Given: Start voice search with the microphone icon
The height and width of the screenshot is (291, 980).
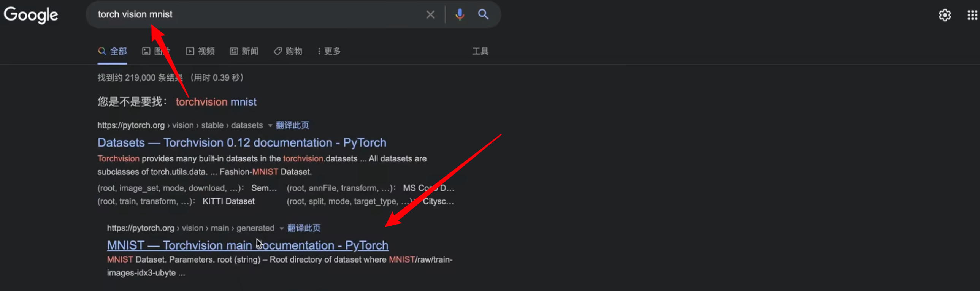Looking at the screenshot, I should point(460,14).
